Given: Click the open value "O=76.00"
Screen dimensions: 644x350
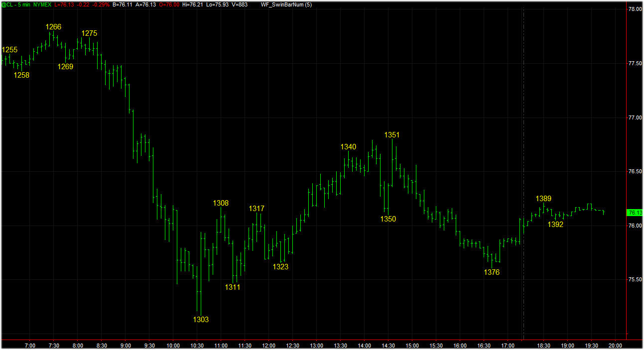Looking at the screenshot, I should (x=169, y=4).
